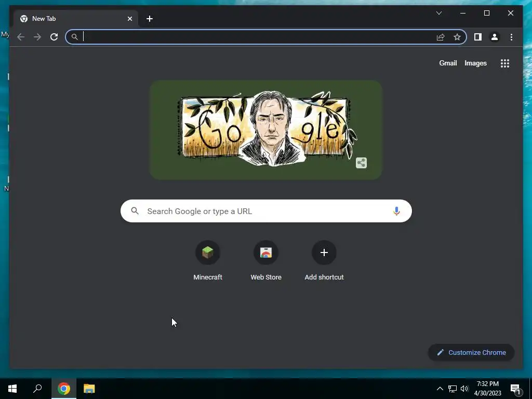Open Gmail link
532x399 pixels.
(x=448, y=63)
